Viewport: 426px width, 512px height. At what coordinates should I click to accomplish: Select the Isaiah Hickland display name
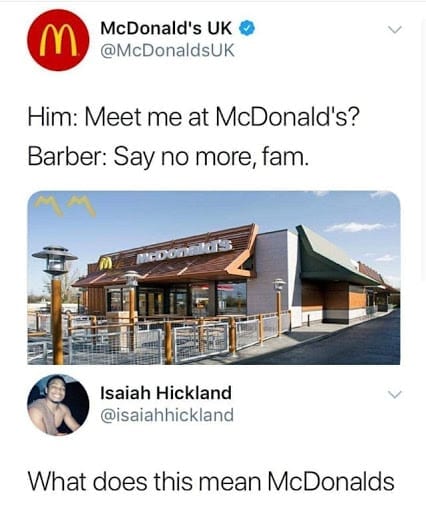click(166, 393)
